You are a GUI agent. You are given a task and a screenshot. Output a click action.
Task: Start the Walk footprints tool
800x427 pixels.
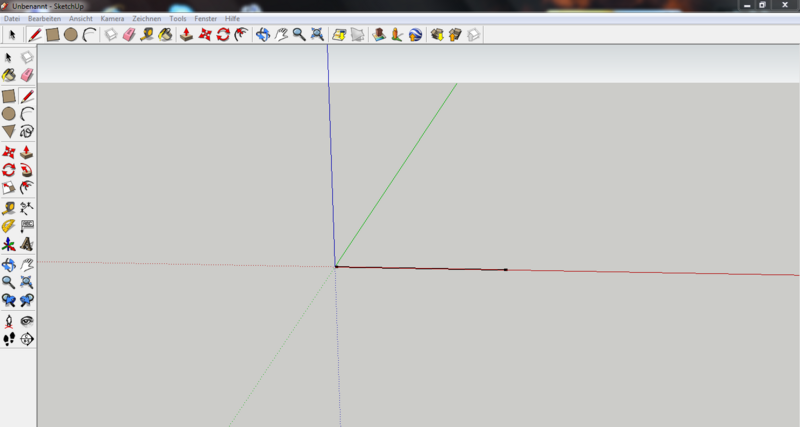tap(9, 340)
